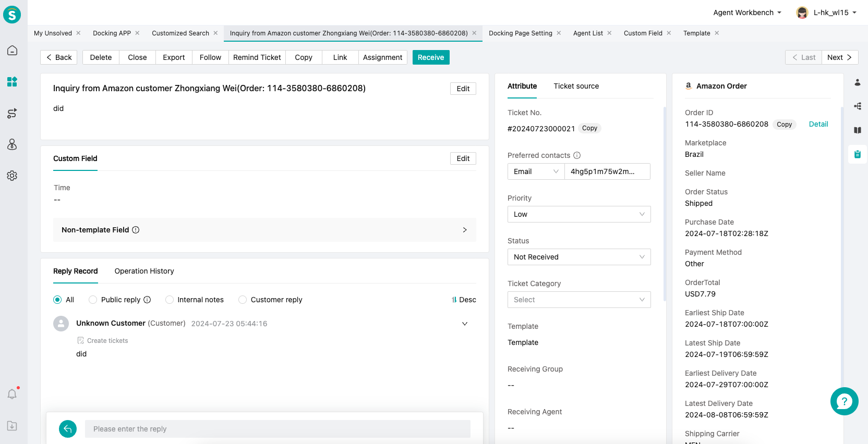Open the download center icon in sidebar

[x=12, y=426]
